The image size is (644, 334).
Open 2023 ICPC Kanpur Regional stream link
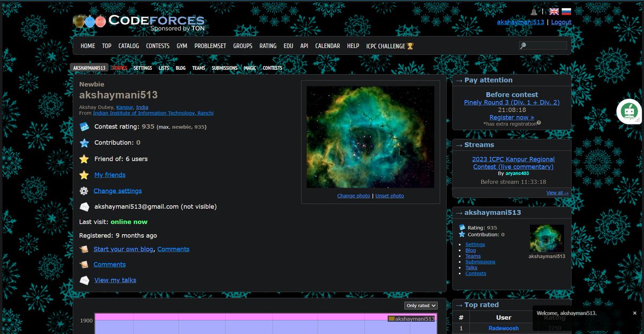(513, 163)
